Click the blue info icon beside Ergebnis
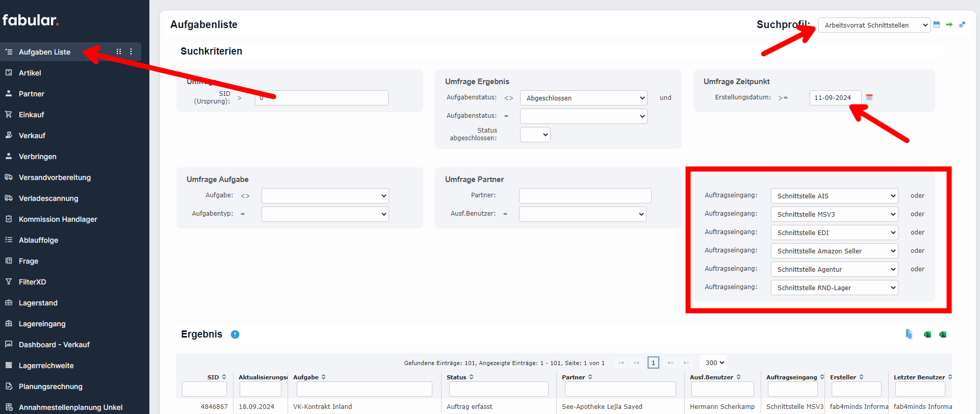The image size is (980, 414). pyautogui.click(x=235, y=334)
